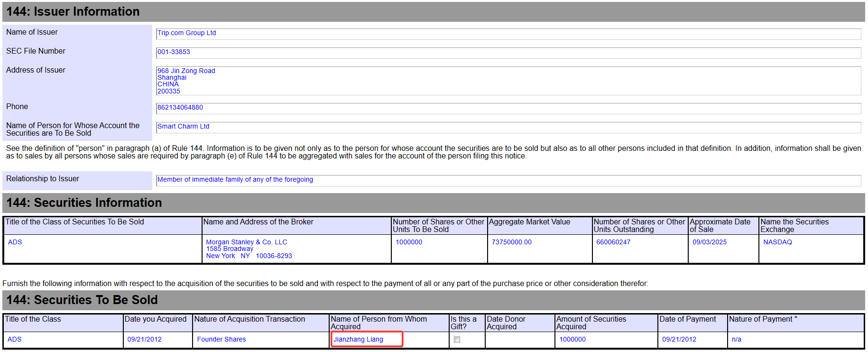The image size is (868, 352).
Task: Click the Relationship to Issuer field
Action: [x=508, y=180]
